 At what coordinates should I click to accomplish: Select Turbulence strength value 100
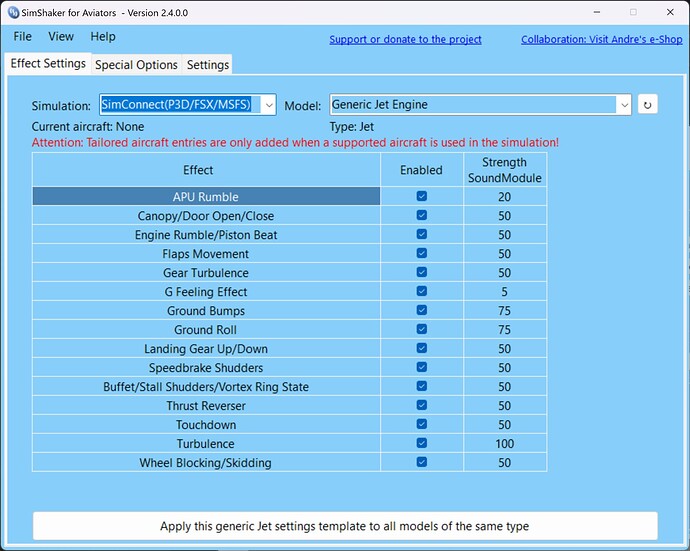pos(505,443)
